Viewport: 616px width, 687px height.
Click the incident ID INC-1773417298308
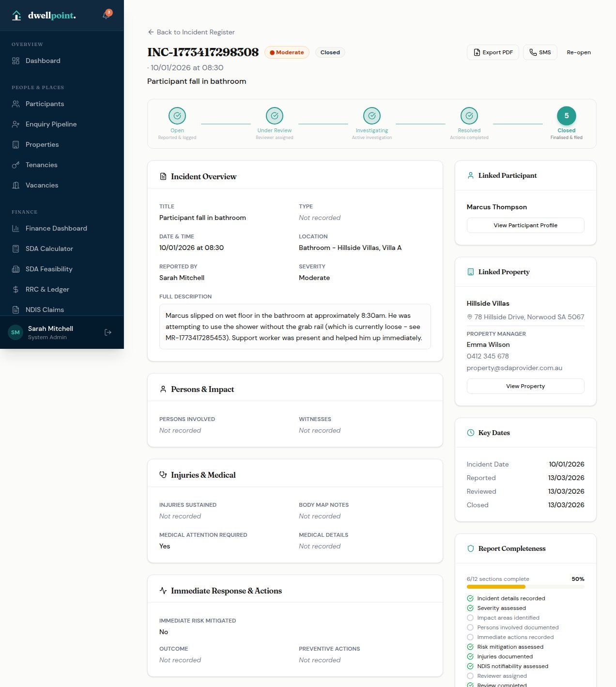(203, 52)
